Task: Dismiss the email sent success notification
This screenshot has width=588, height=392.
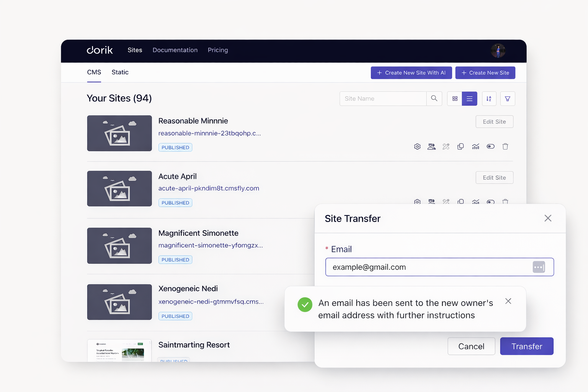Action: click(x=508, y=301)
